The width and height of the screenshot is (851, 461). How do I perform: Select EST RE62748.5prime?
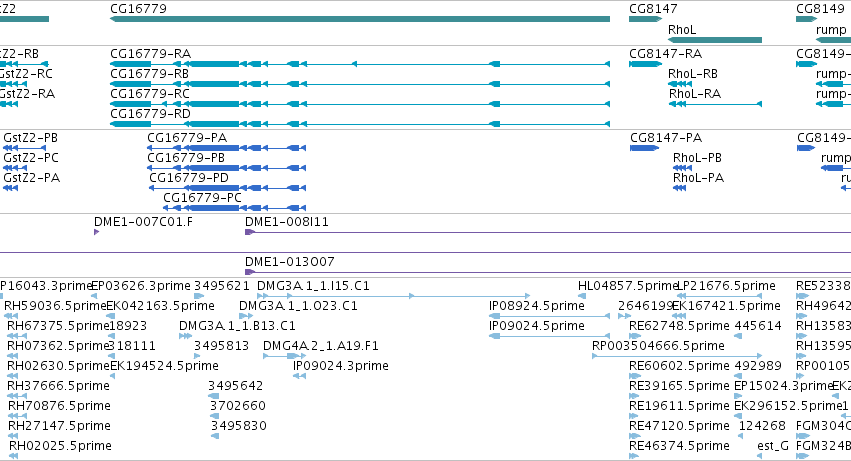point(679,326)
